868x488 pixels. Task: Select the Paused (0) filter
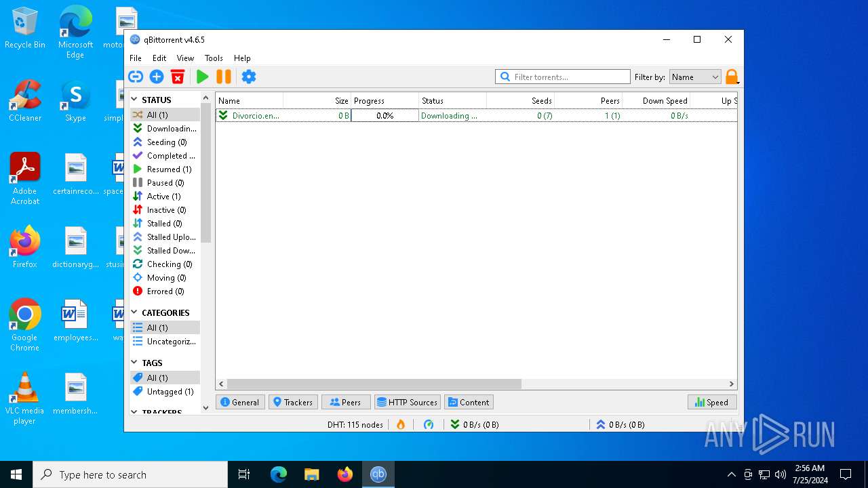(x=165, y=182)
